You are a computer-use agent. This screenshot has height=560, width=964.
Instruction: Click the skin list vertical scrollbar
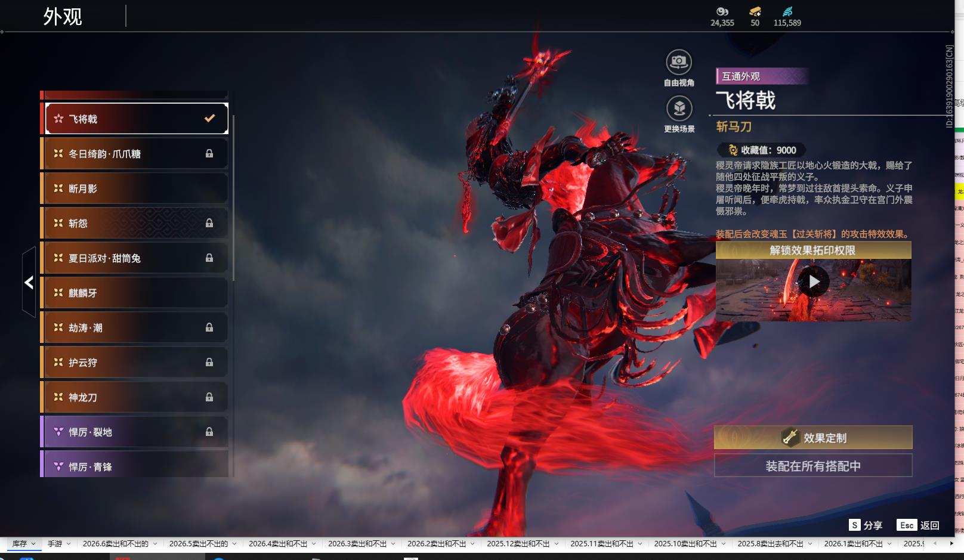[x=233, y=198]
